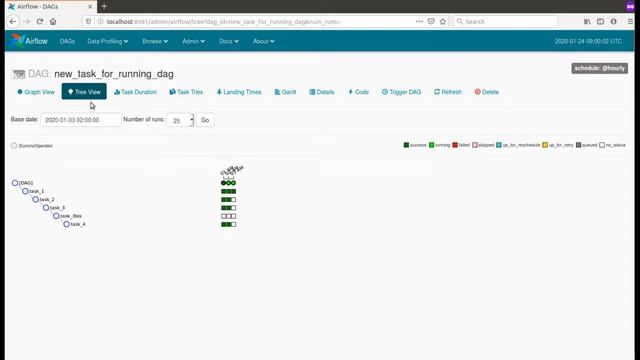Click the plane icon beside Landing Times
The height and width of the screenshot is (360, 640).
pos(219,92)
